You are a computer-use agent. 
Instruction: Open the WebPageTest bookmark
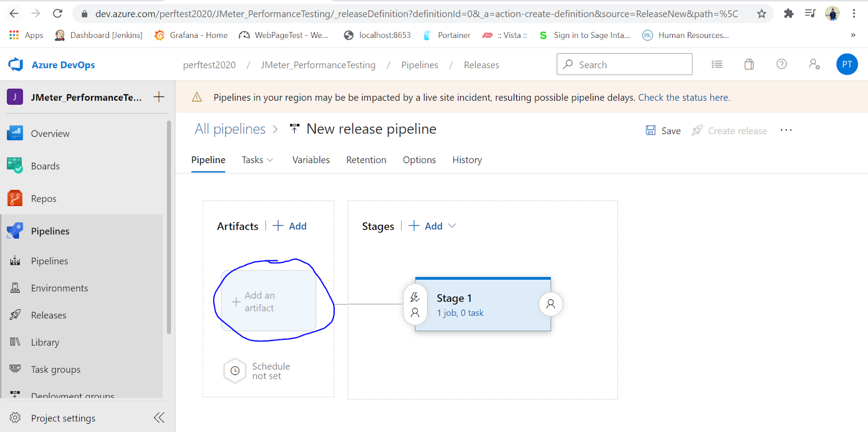tap(284, 35)
